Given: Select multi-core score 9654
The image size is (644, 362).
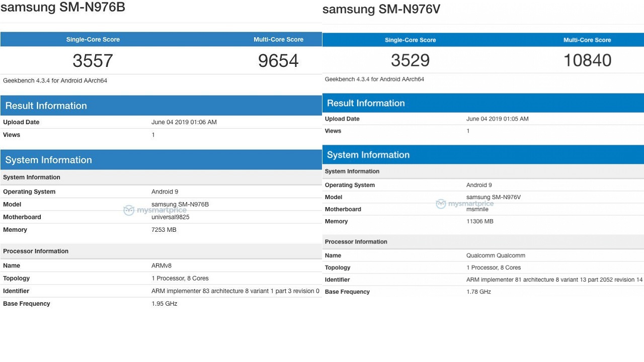Looking at the screenshot, I should click(278, 61).
